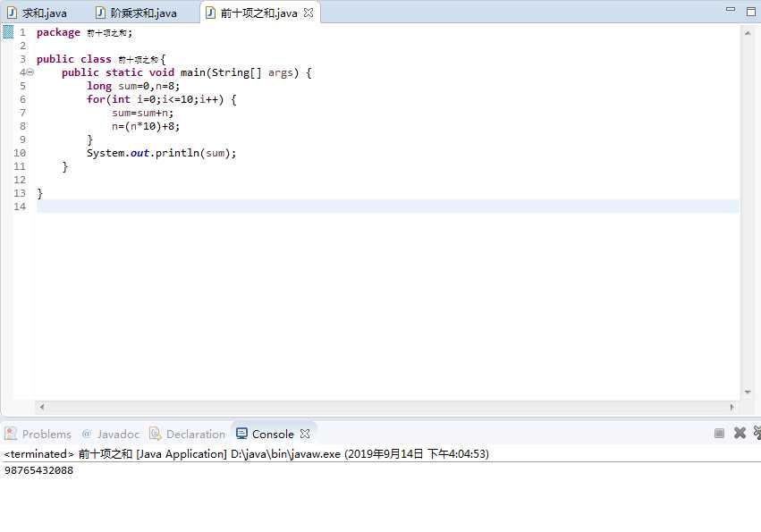Click the 'sum=sum+n;' code line
761x532 pixels.
point(142,113)
